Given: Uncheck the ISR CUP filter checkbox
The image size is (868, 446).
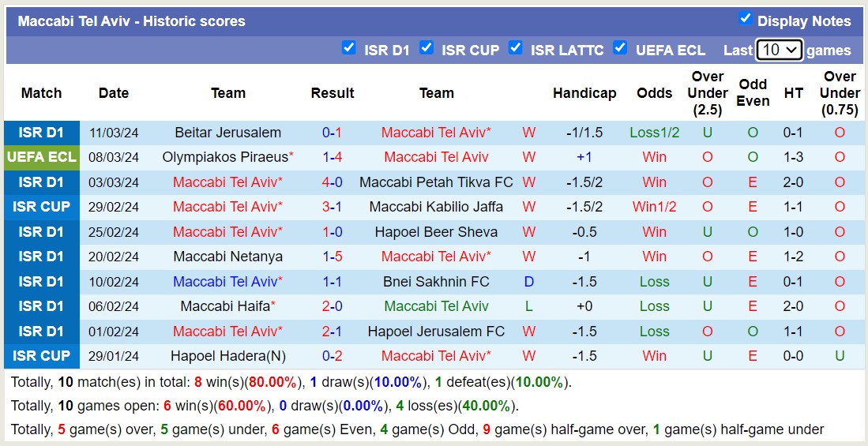Looking at the screenshot, I should 426,47.
